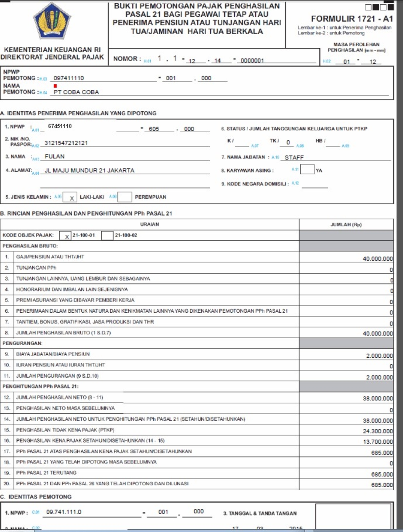Screen dimensions: 403x532
Task: Click the small red square marker above PT COBA COBA
Action: tap(55, 86)
